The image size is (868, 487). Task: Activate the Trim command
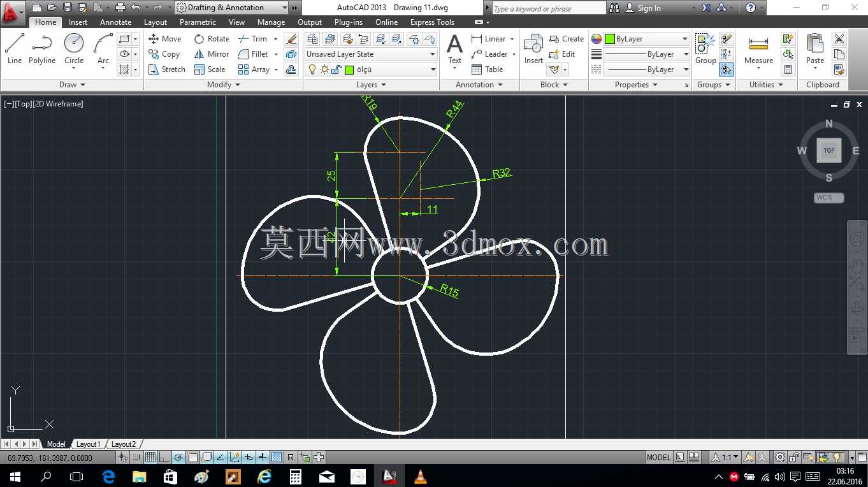[x=253, y=39]
